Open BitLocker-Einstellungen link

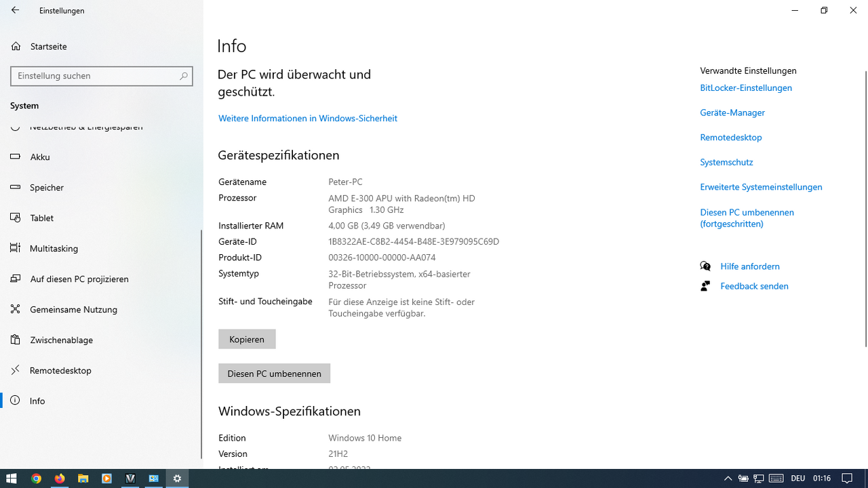click(746, 87)
